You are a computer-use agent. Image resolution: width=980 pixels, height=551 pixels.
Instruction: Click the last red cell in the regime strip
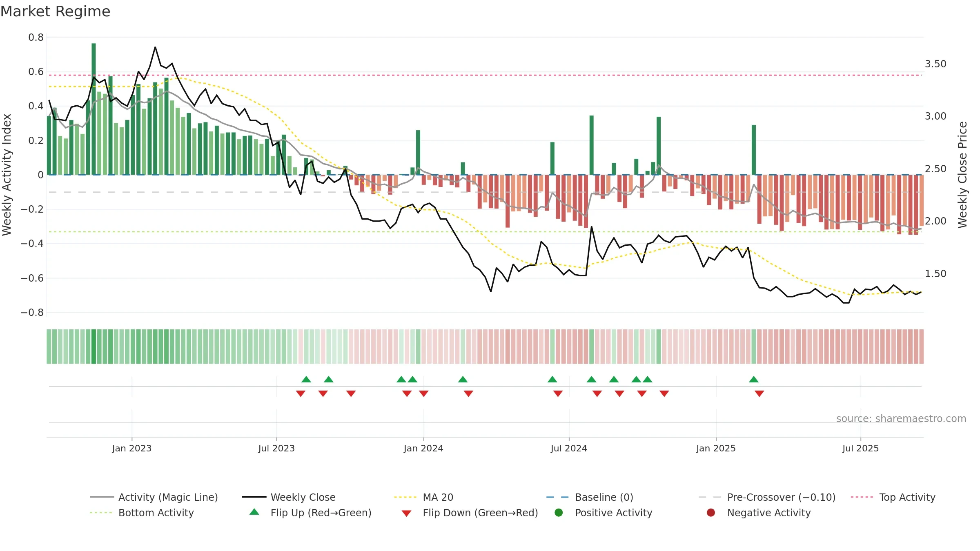click(x=922, y=347)
